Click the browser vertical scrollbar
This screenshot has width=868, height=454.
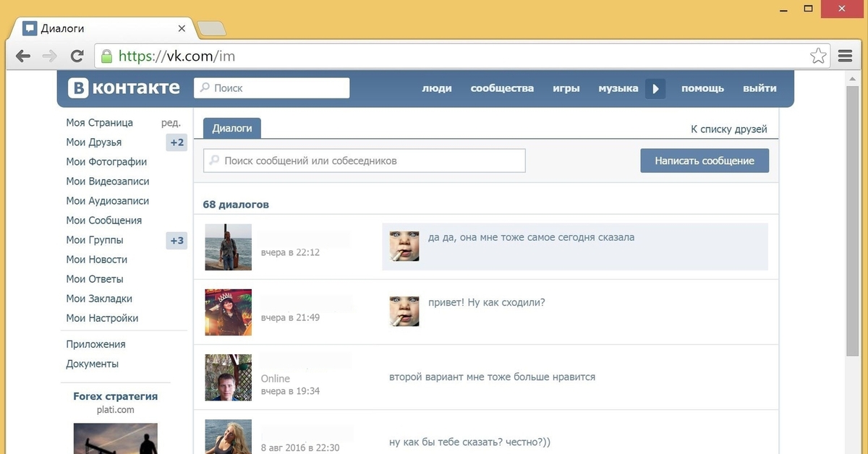tap(854, 217)
